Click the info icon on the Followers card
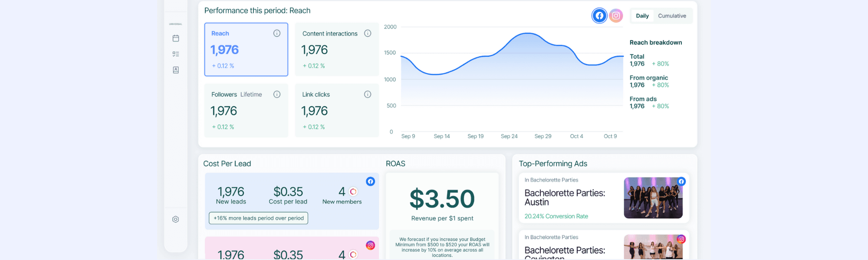Viewport: 868px width, 260px height. coord(277,94)
